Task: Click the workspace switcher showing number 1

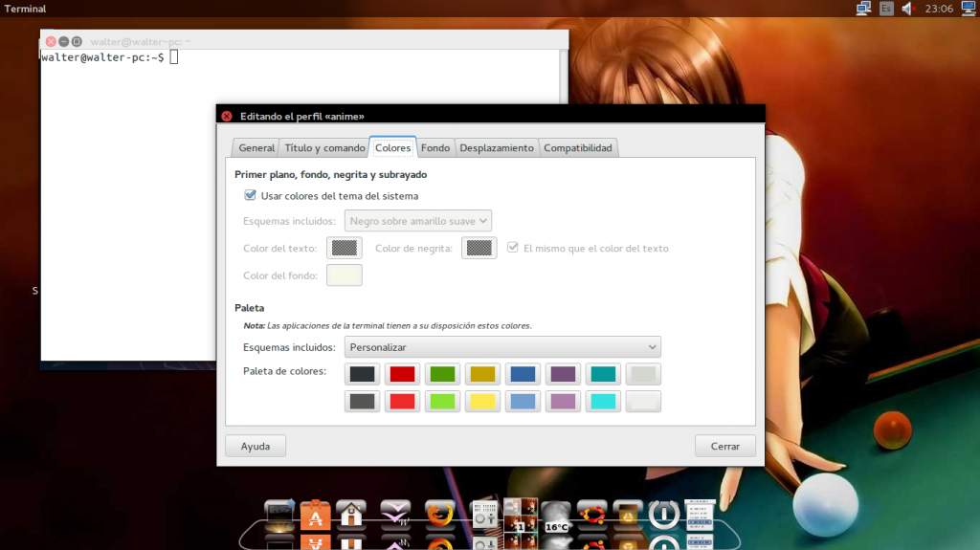Action: coord(520,515)
